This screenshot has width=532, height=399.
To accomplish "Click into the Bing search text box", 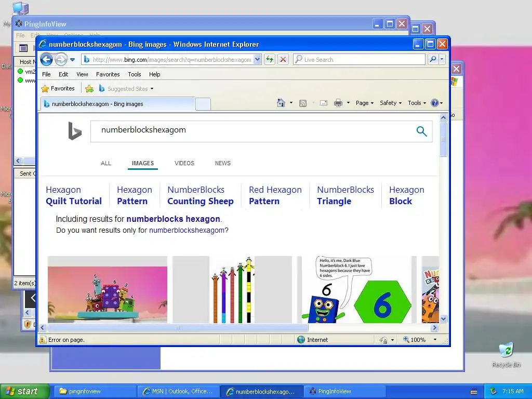I will coord(251,131).
